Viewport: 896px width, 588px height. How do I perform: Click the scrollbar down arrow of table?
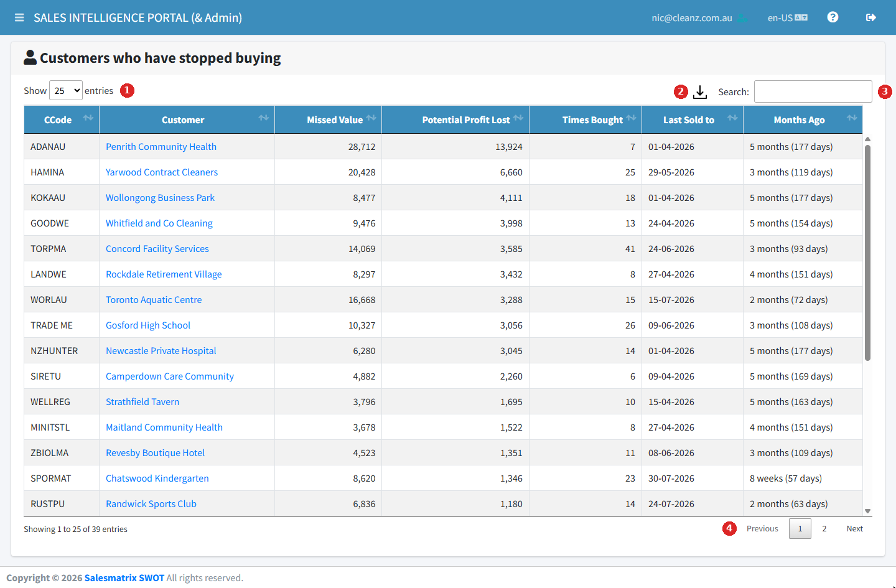(x=867, y=511)
